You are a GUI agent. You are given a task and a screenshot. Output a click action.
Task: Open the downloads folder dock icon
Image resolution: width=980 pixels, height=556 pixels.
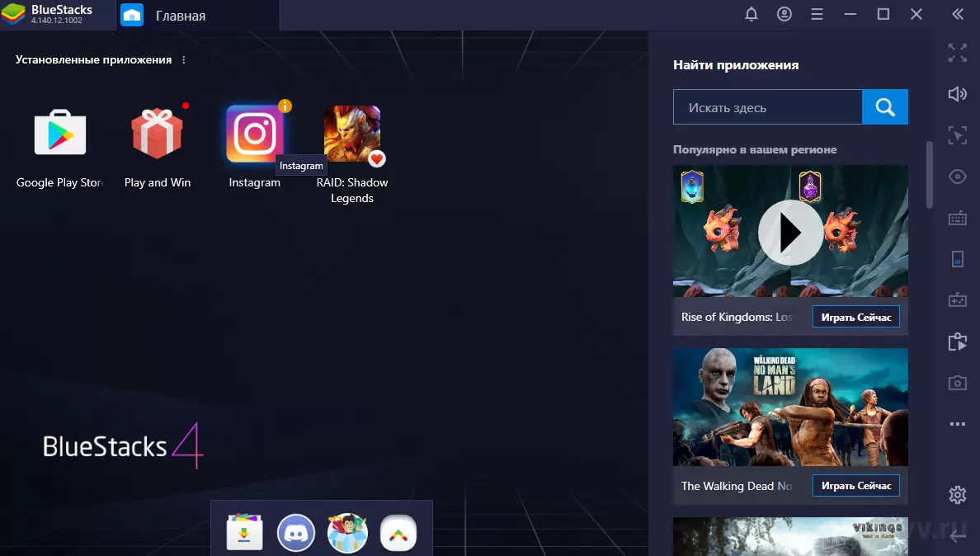(244, 532)
